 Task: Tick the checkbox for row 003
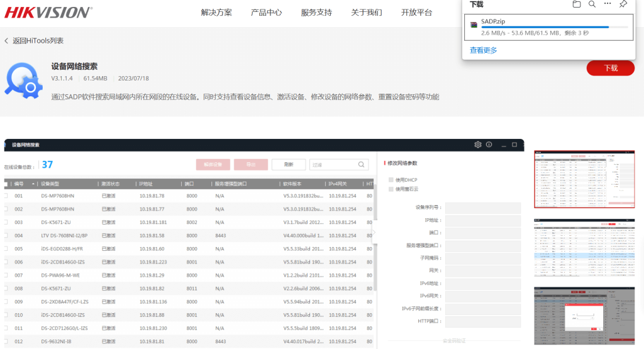(x=6, y=222)
